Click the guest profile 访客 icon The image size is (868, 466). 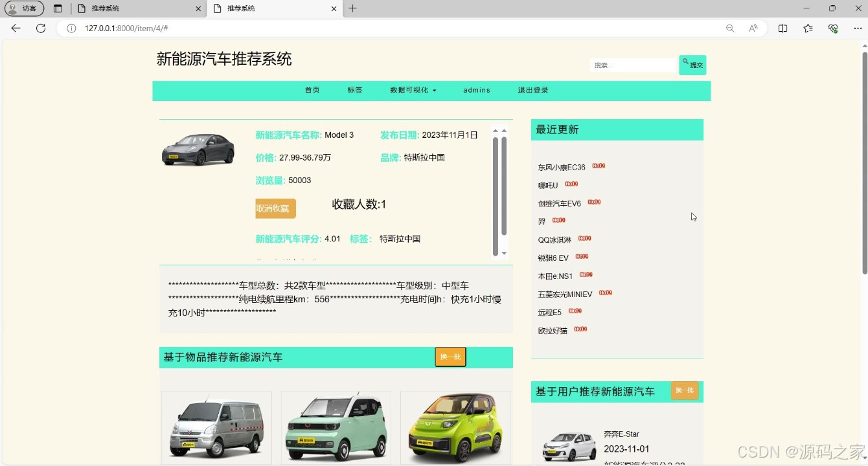pyautogui.click(x=24, y=8)
